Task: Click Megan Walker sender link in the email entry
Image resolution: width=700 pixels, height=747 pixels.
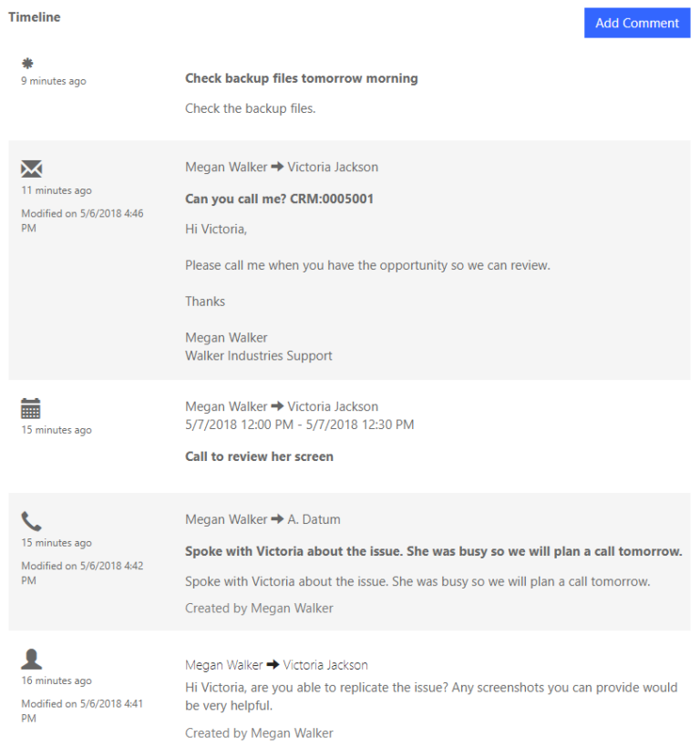Action: [x=225, y=167]
